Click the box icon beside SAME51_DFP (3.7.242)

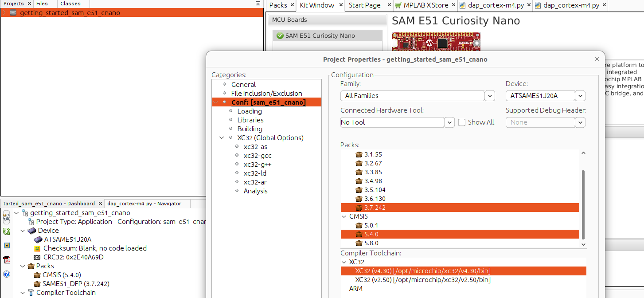(37, 284)
